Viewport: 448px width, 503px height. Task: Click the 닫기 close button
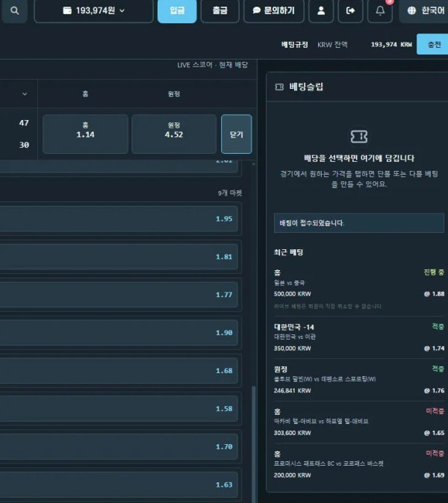(237, 134)
